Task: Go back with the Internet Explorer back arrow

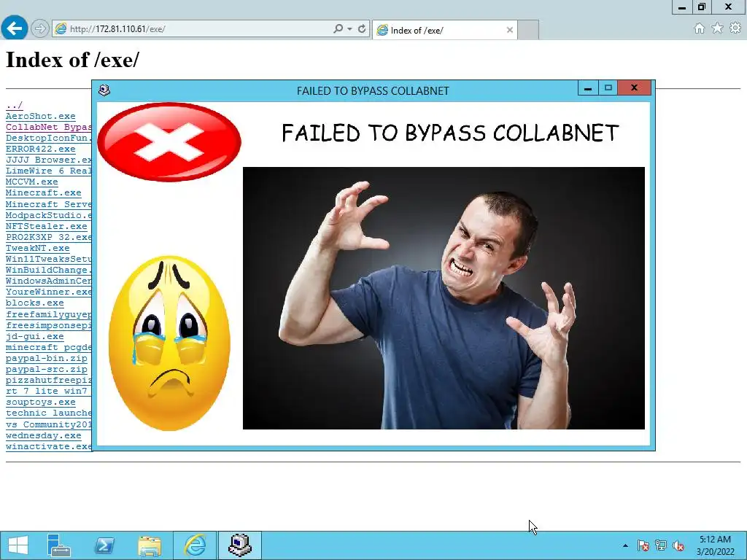Action: 15,28
